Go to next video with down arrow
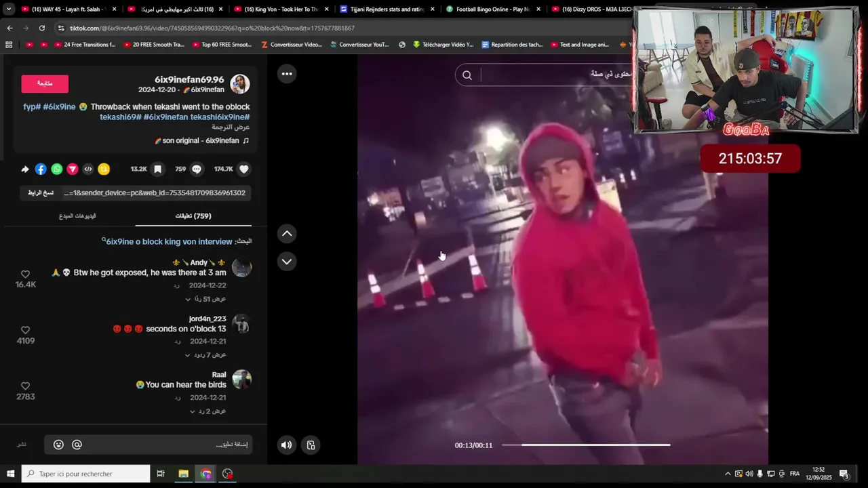This screenshot has height=488, width=868. pyautogui.click(x=287, y=262)
